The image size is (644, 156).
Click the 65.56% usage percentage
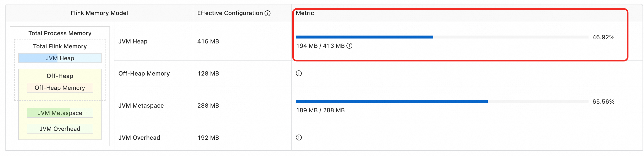point(603,102)
